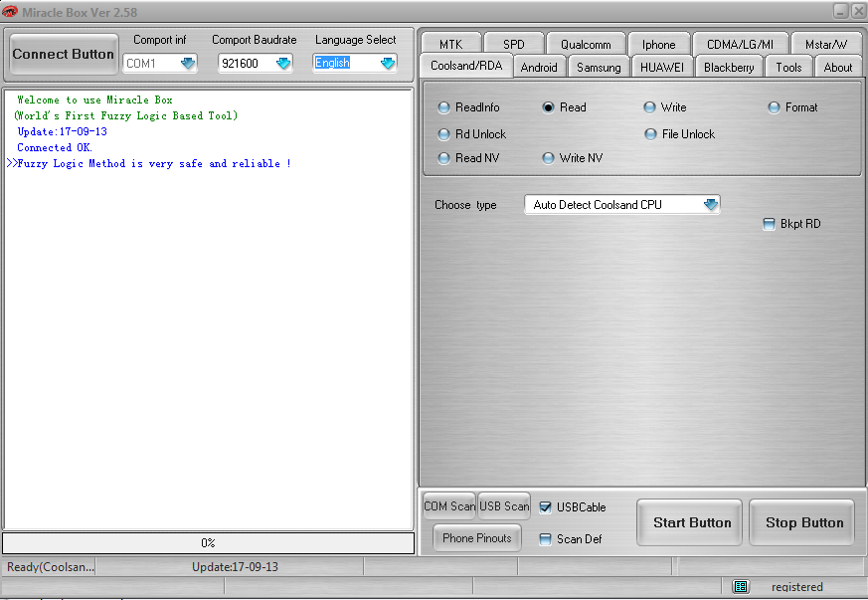
Task: Open the Comport inf dropdown arrow
Action: [188, 63]
